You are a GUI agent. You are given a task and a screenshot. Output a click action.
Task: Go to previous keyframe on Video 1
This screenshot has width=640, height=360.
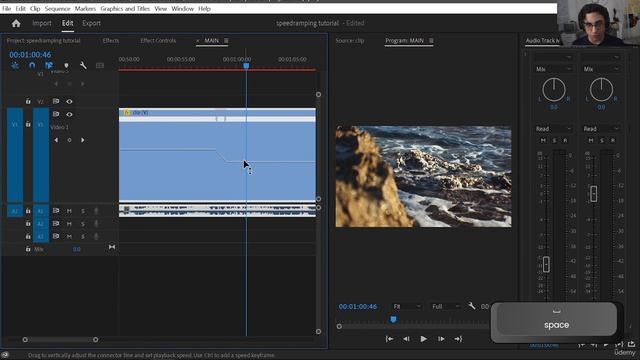(x=56, y=140)
